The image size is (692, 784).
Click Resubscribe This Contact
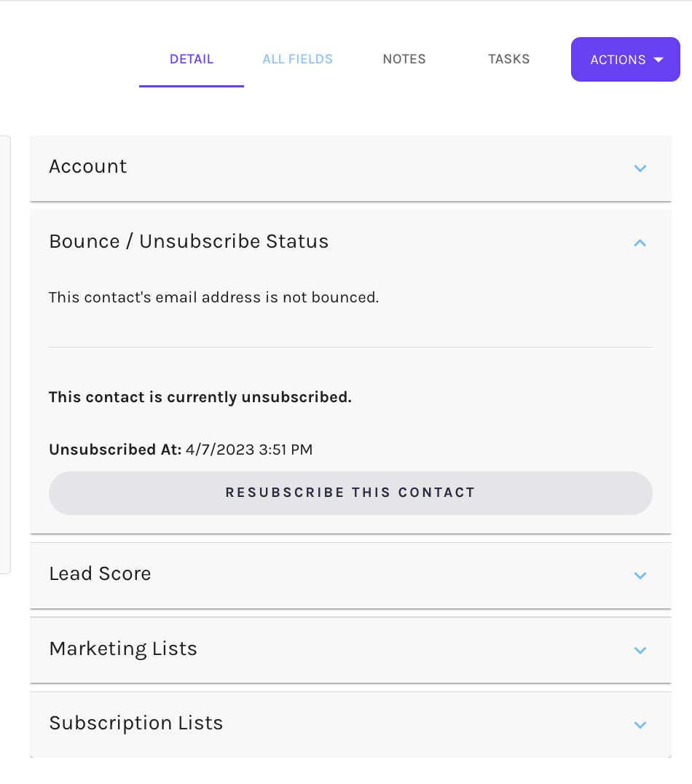point(350,493)
